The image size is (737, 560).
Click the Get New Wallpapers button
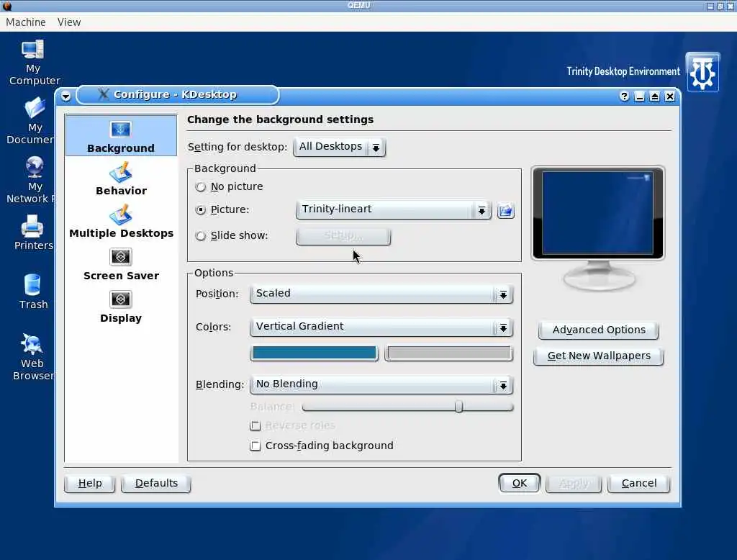click(598, 356)
